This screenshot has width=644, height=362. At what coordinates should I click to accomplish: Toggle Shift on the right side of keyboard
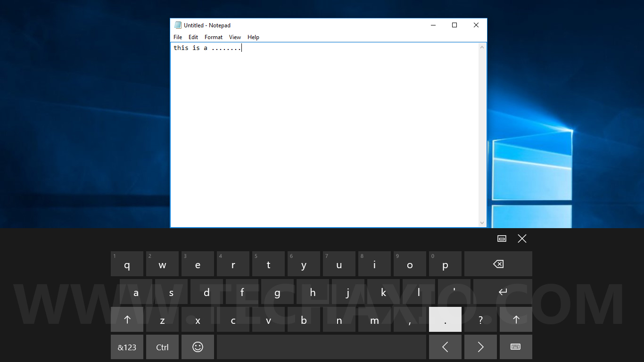(516, 320)
